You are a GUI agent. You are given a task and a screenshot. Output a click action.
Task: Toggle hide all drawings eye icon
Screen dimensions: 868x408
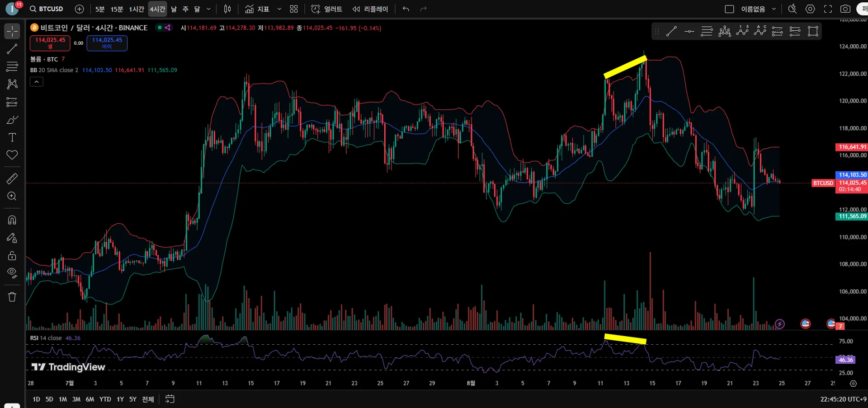click(12, 273)
